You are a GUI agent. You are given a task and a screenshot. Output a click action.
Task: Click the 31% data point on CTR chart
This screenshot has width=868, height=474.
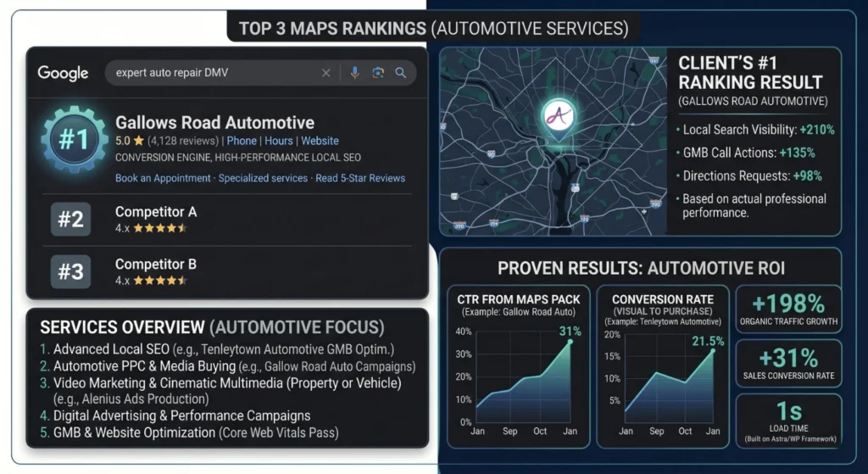coord(570,342)
